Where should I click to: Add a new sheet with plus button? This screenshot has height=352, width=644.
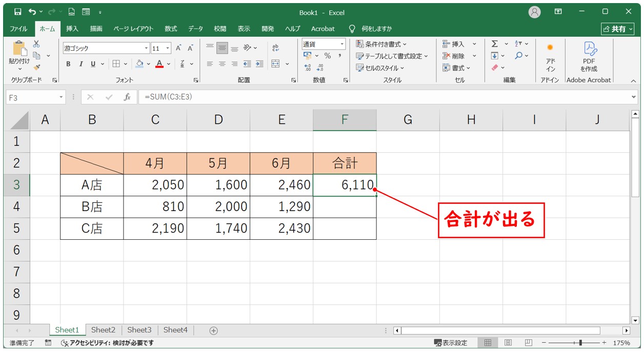point(214,330)
